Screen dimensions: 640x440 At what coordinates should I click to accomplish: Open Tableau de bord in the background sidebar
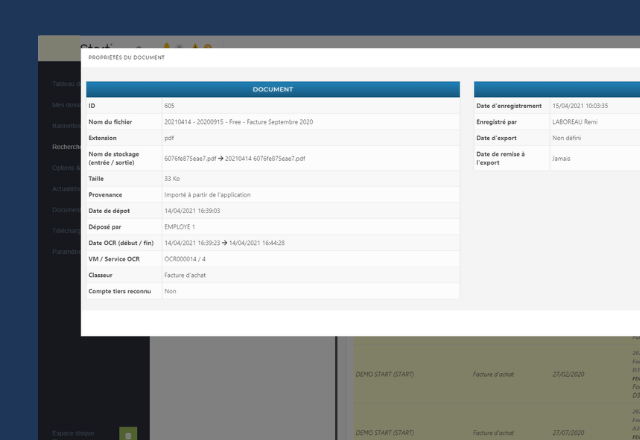tap(66, 84)
